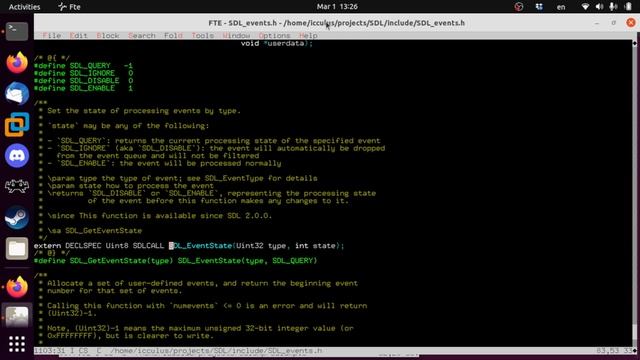Click 'void *userdata);' line at top

[277, 43]
